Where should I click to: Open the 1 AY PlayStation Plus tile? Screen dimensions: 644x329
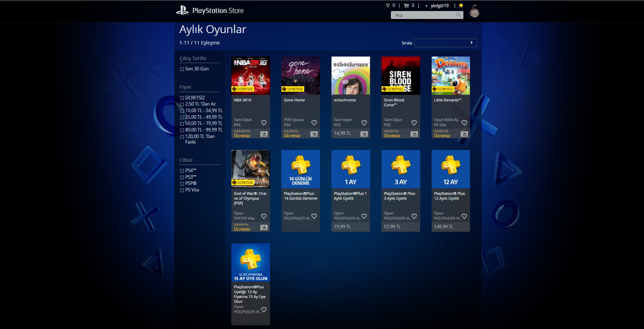tap(351, 169)
